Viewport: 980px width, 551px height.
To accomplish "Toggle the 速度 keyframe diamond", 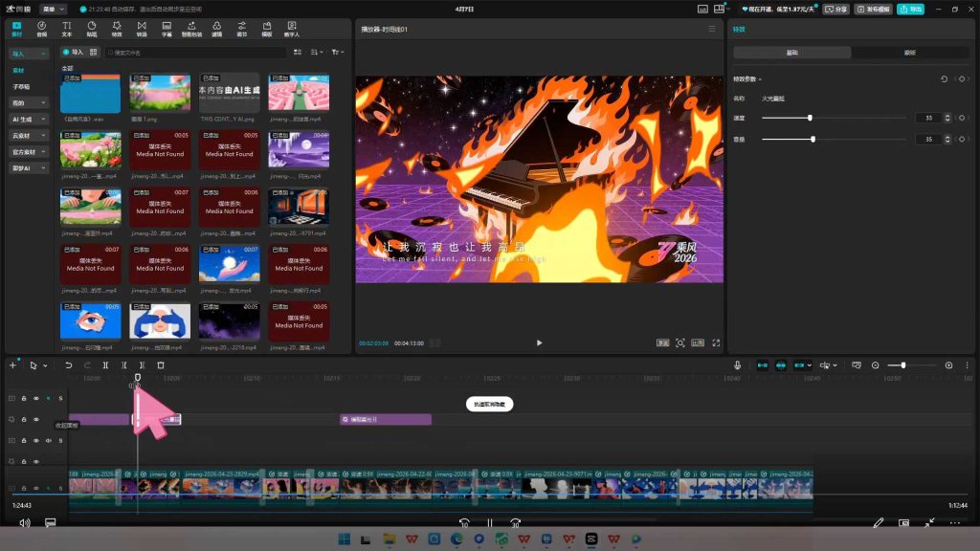I will [962, 118].
